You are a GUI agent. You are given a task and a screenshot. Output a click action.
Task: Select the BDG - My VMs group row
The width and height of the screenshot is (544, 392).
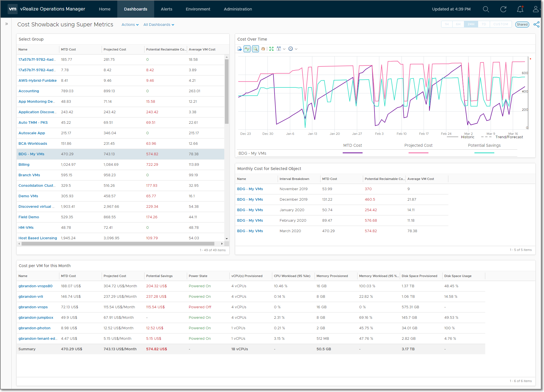click(120, 154)
